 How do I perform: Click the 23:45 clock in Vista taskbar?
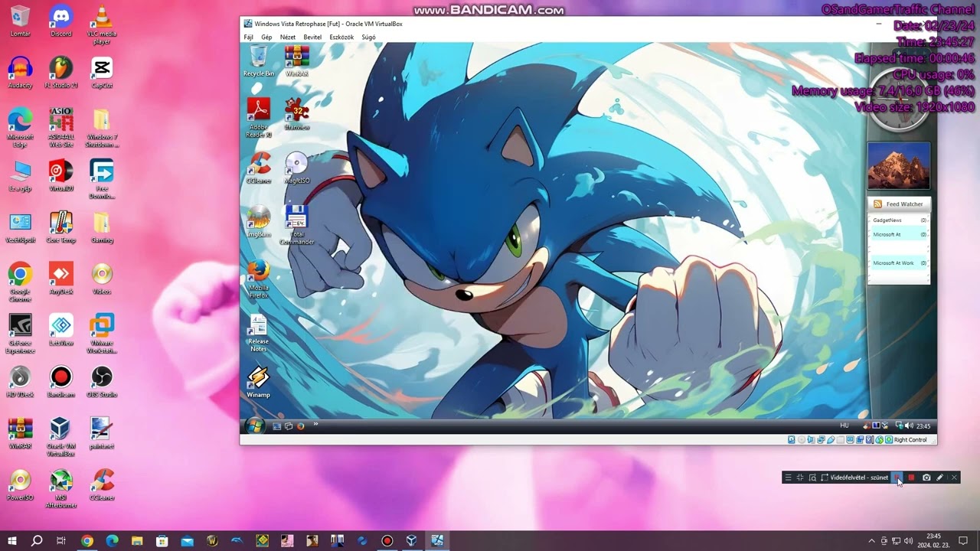tap(923, 426)
